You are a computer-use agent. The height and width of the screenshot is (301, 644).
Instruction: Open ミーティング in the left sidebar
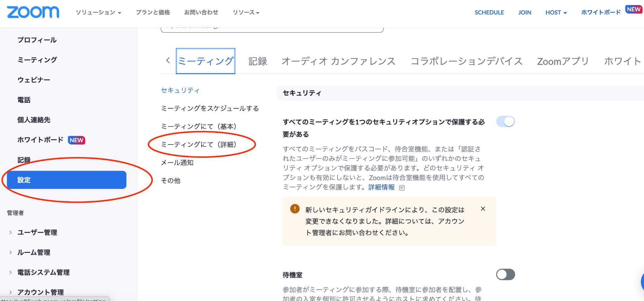point(37,60)
